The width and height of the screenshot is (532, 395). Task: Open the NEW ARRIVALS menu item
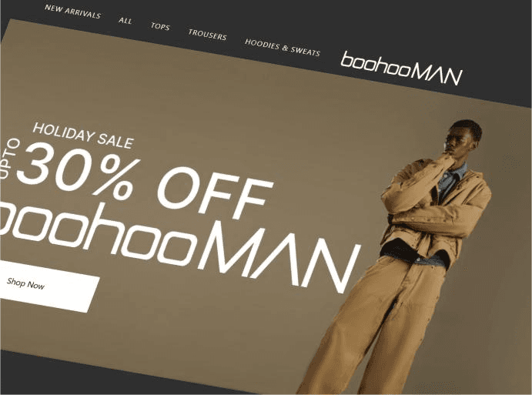[x=72, y=12]
